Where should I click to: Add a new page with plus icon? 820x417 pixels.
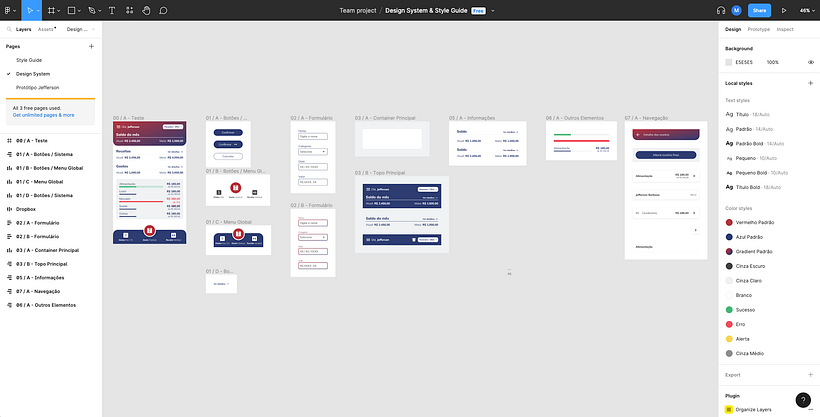pyautogui.click(x=92, y=47)
